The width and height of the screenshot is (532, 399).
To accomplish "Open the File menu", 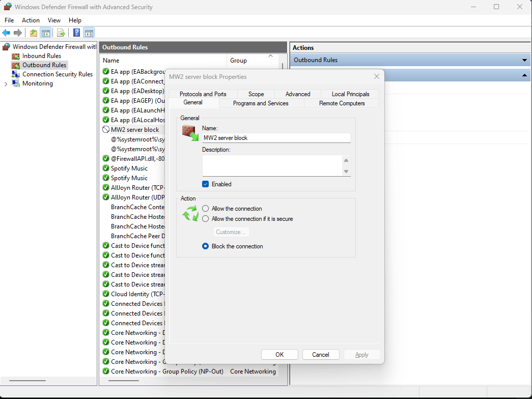I will click(9, 20).
